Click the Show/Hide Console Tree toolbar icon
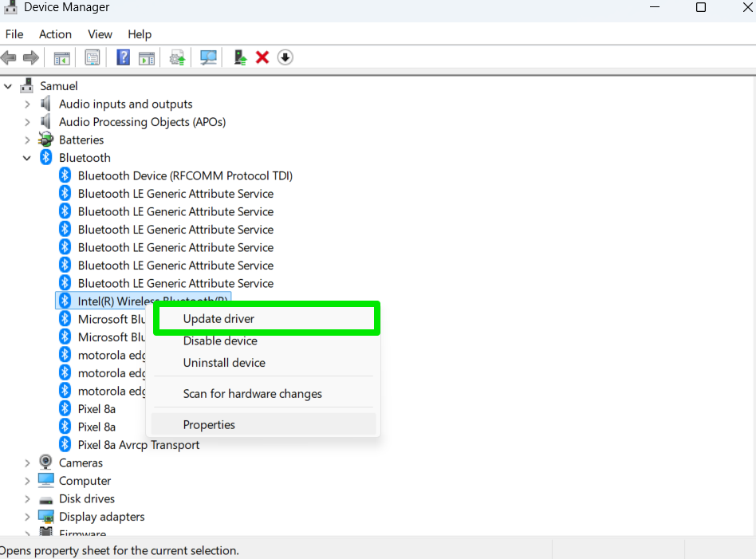The image size is (756, 559). point(61,58)
